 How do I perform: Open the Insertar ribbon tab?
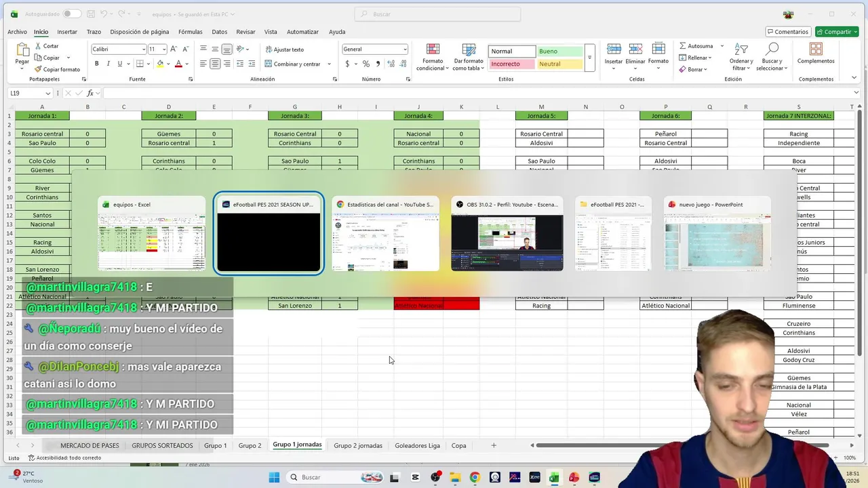(67, 32)
